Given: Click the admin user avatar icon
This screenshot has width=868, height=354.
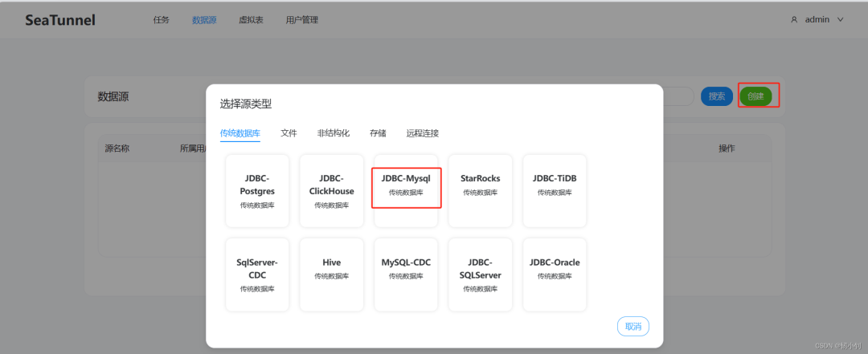Looking at the screenshot, I should (794, 20).
